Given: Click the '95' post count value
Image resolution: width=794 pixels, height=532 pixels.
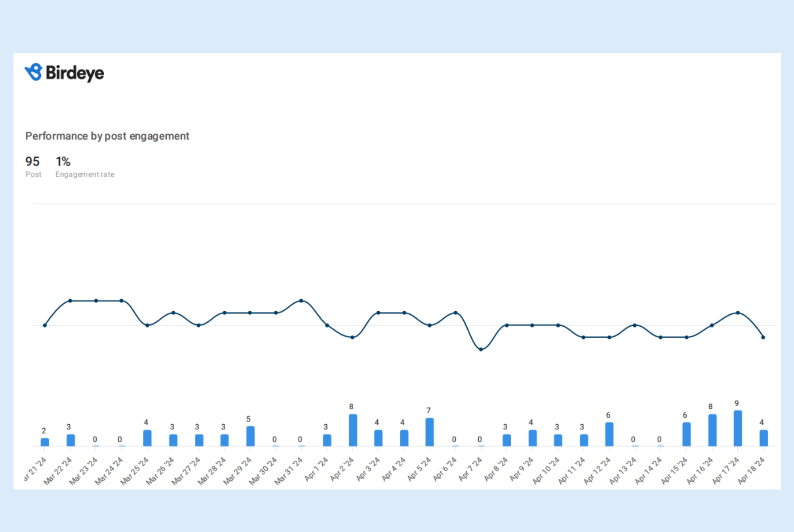Looking at the screenshot, I should click(x=32, y=161).
